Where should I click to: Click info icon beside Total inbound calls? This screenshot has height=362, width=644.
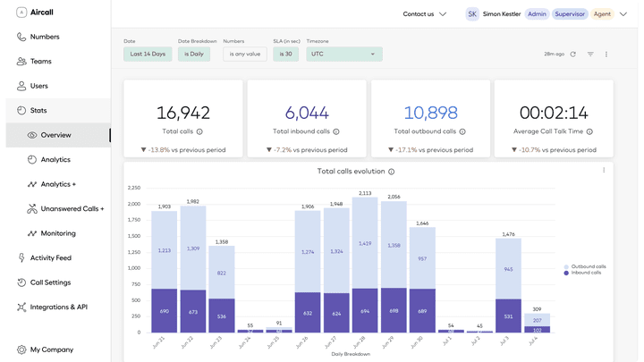click(336, 131)
